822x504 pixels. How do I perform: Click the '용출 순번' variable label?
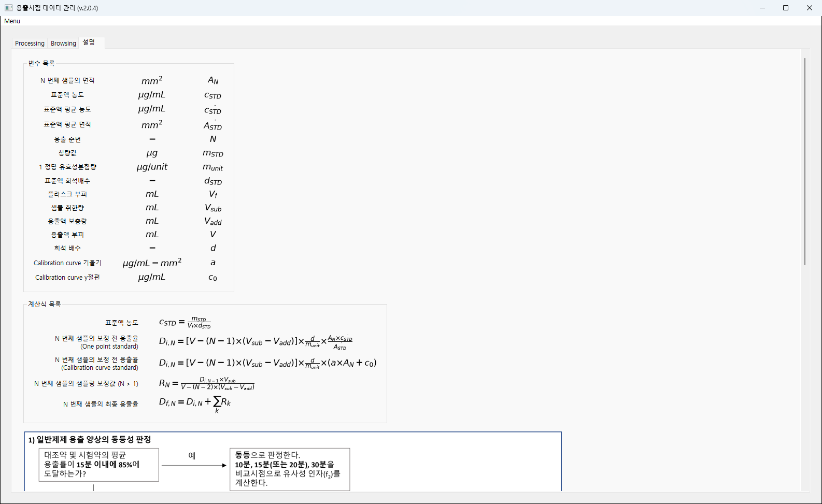[x=67, y=139]
